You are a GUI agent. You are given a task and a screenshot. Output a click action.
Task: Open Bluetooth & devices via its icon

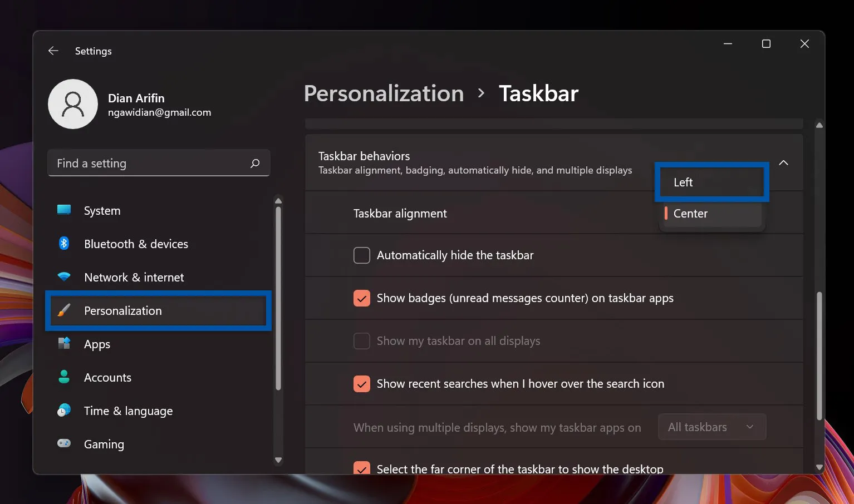(63, 243)
